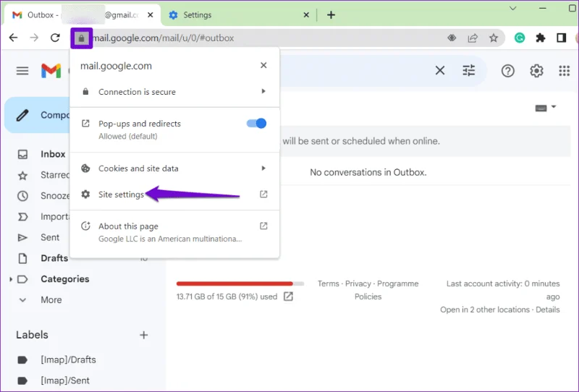Image resolution: width=579 pixels, height=392 pixels.
Task: Open the Privacy link
Action: coord(358,284)
